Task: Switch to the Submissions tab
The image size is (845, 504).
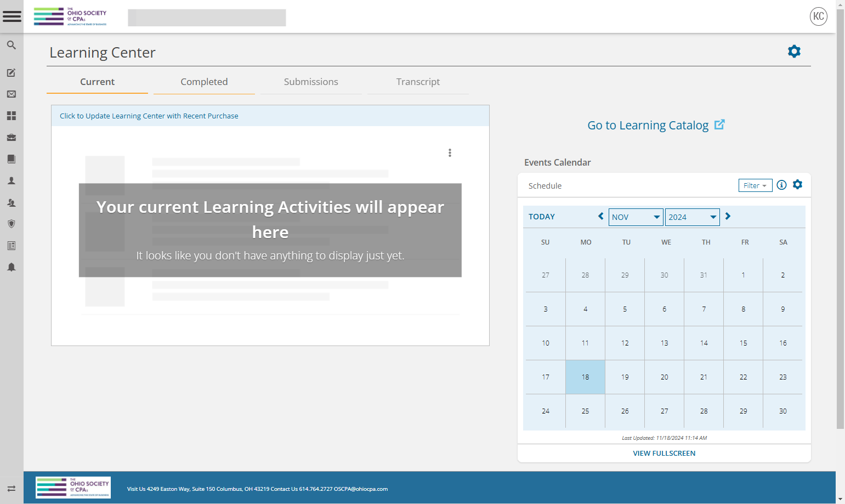Action: 311,82
